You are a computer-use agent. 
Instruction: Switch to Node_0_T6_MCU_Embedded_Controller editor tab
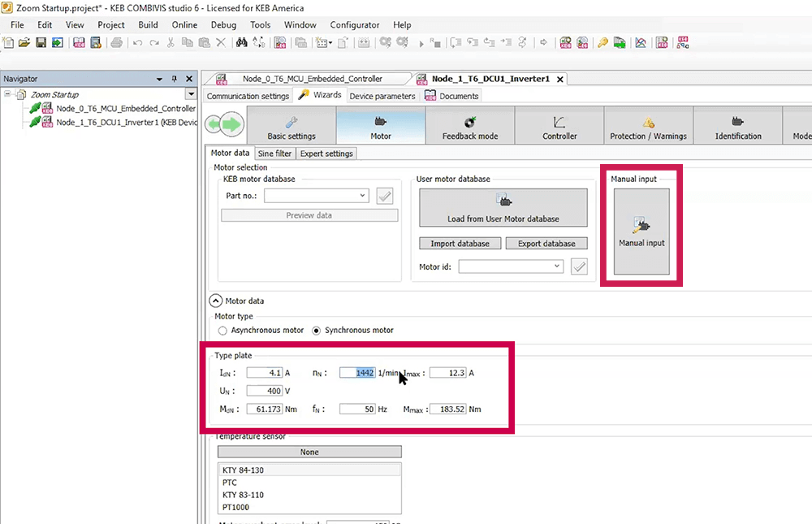(x=313, y=79)
